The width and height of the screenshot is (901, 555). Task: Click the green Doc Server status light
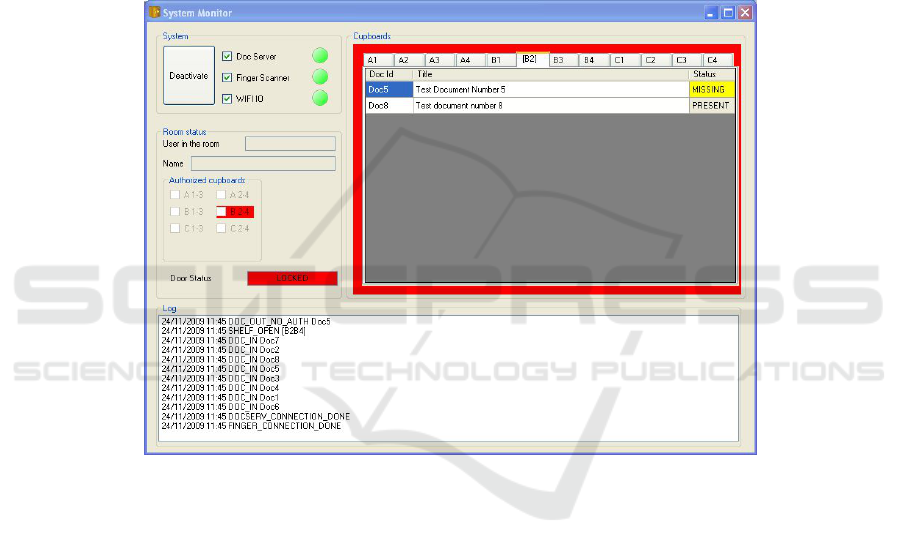[x=320, y=56]
